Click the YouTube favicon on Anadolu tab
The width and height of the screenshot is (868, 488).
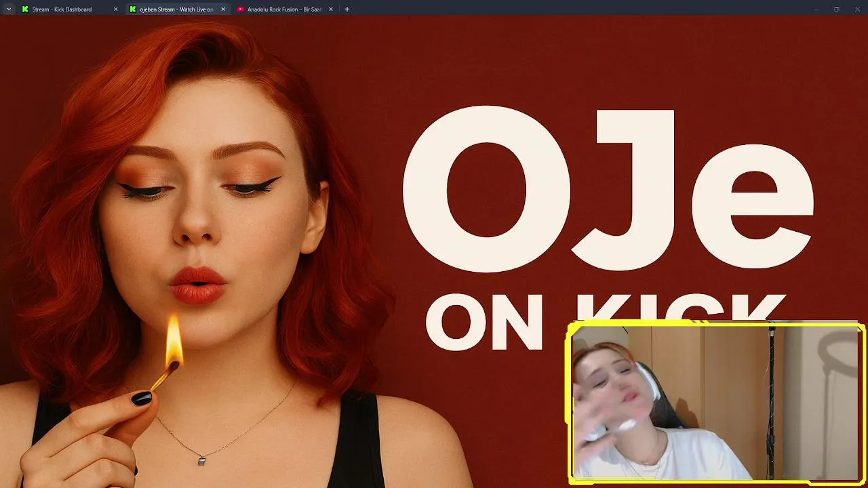(241, 9)
